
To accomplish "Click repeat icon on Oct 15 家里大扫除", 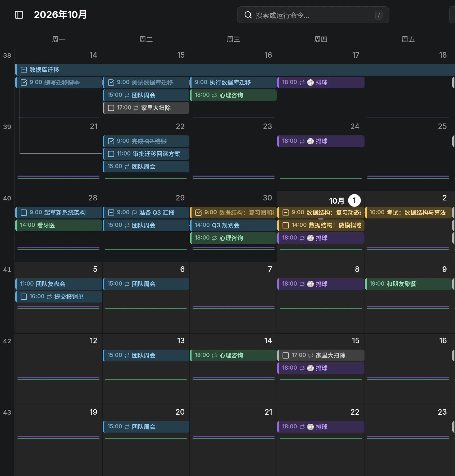I will click(x=311, y=355).
